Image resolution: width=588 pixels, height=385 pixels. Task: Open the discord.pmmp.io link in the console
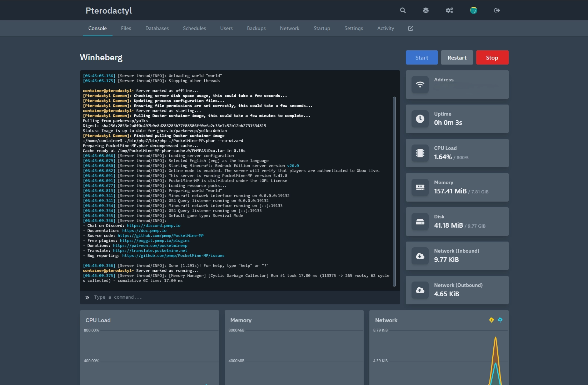(x=154, y=226)
